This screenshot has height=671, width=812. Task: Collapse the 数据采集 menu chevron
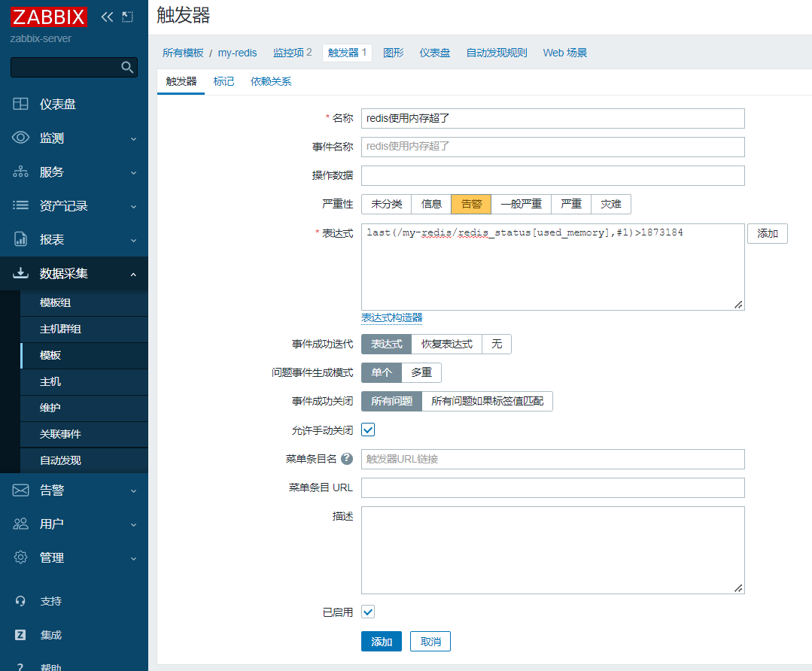pyautogui.click(x=134, y=274)
